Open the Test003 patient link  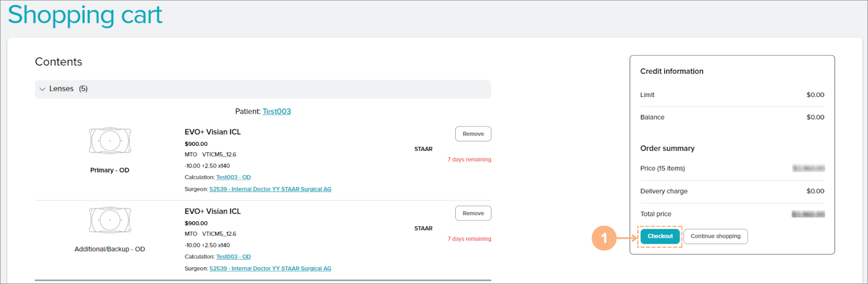(x=276, y=112)
